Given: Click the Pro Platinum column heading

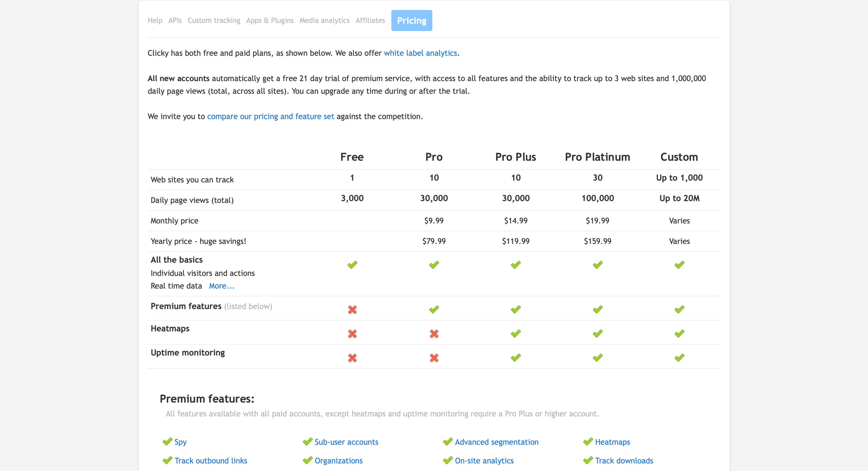Looking at the screenshot, I should coord(598,157).
